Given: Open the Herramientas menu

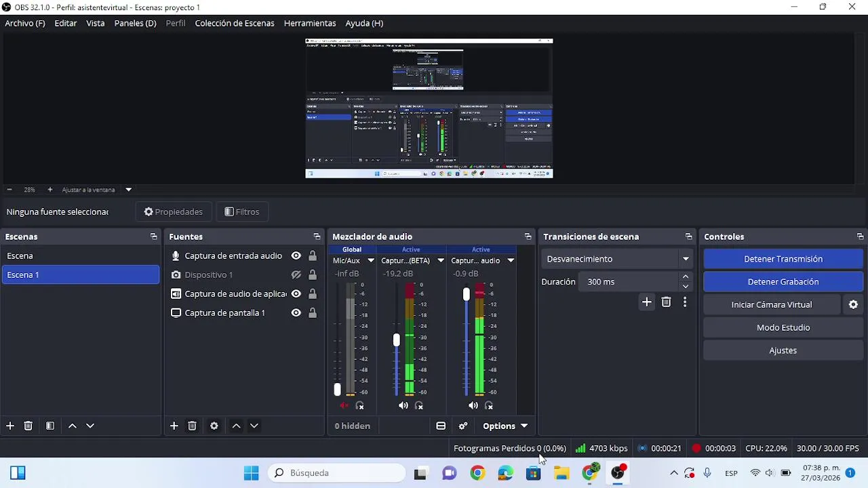Looking at the screenshot, I should point(310,23).
